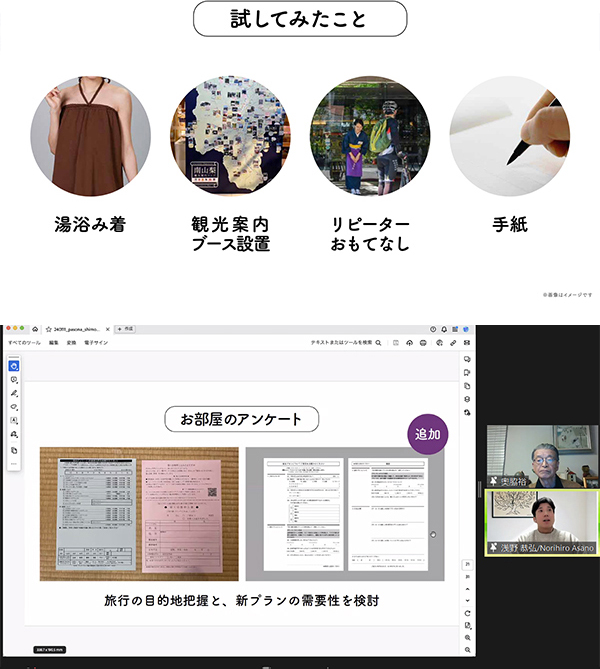Open the すべてのツール menu
This screenshot has width=600, height=669.
click(x=24, y=343)
